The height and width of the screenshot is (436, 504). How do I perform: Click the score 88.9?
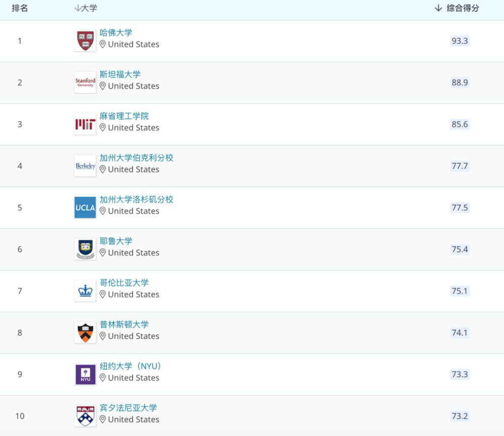[460, 83]
